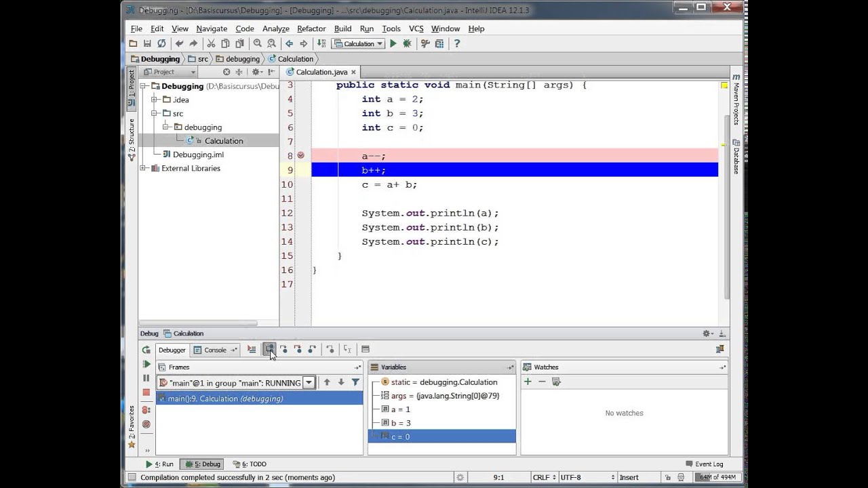
Task: Open the Event Log button
Action: [x=704, y=464]
